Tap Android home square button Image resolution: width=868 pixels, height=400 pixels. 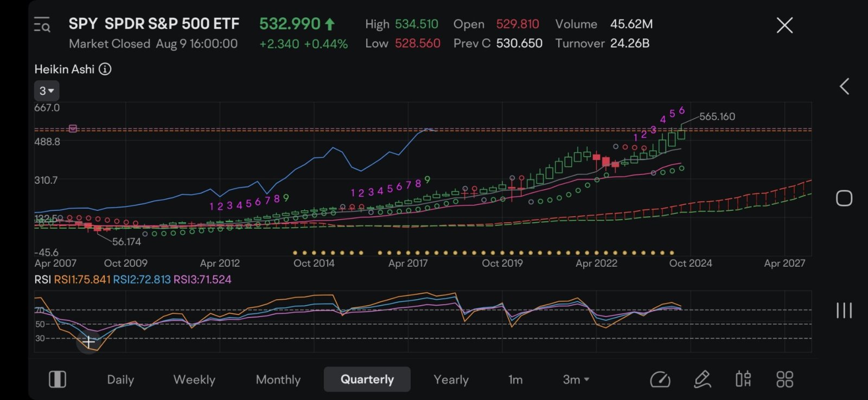(844, 198)
